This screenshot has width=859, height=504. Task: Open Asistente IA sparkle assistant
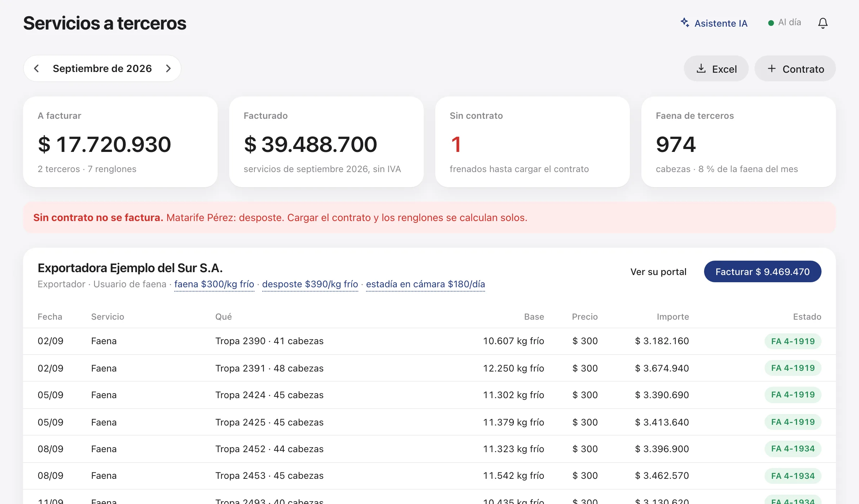714,23
